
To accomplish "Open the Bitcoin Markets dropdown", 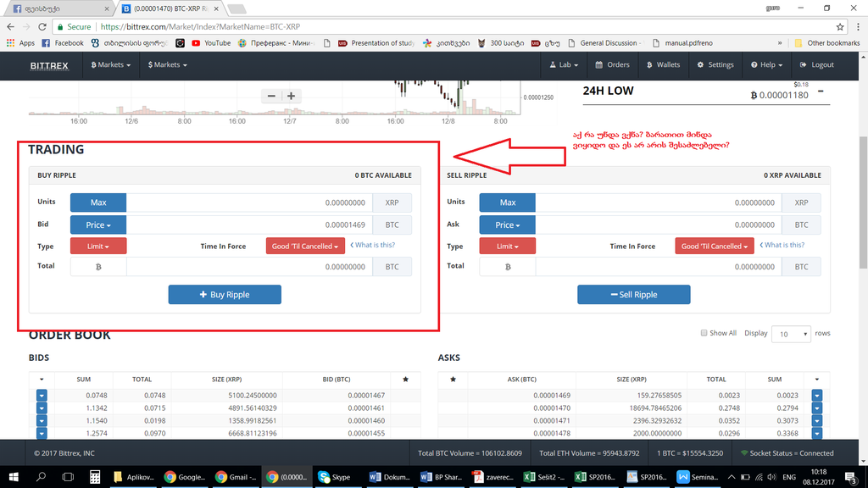I will pos(111,64).
